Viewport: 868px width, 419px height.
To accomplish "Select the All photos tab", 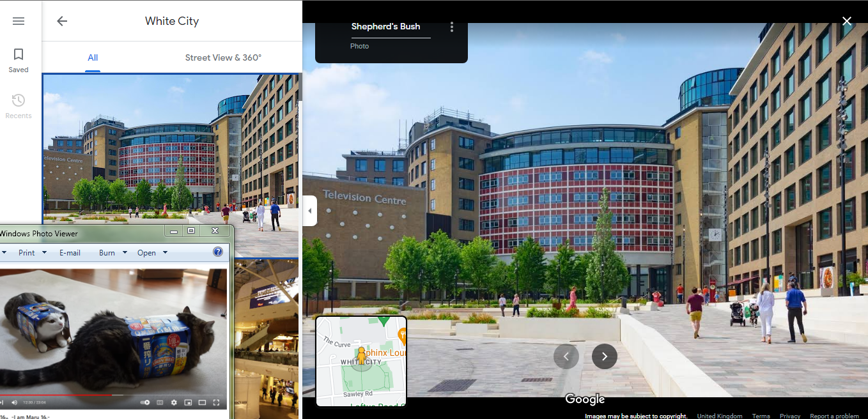I will coord(93,57).
